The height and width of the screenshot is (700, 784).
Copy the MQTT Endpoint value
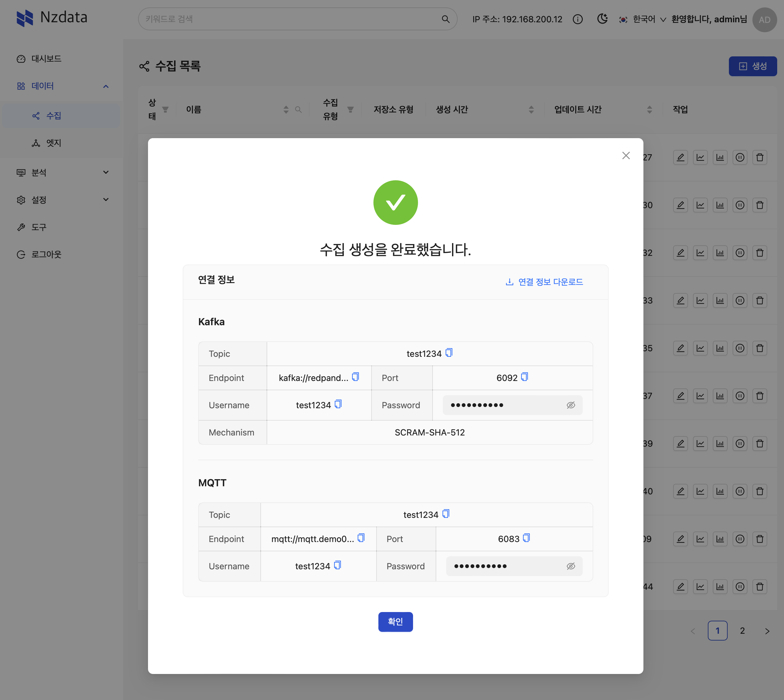[361, 538]
